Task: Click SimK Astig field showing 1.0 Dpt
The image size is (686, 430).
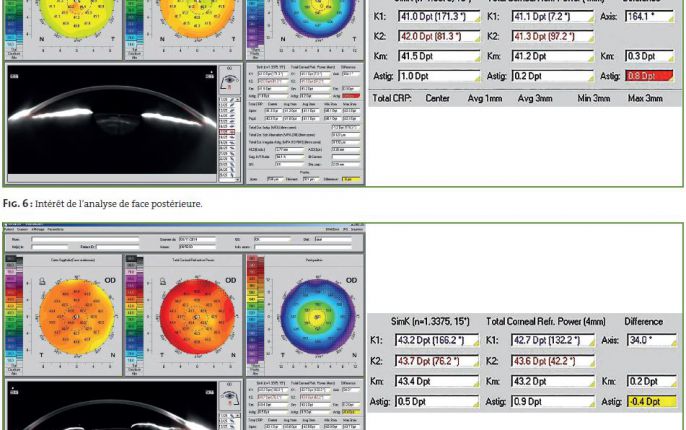Action: pyautogui.click(x=439, y=76)
